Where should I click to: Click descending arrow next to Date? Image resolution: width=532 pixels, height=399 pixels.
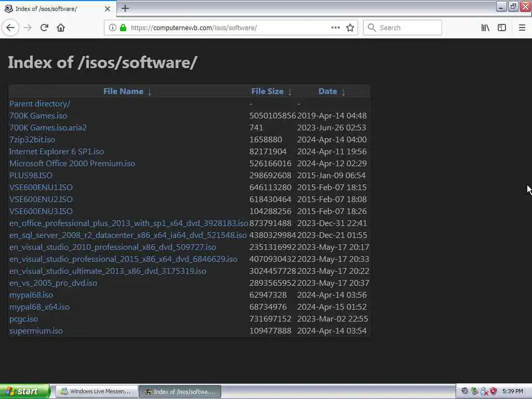(x=343, y=92)
